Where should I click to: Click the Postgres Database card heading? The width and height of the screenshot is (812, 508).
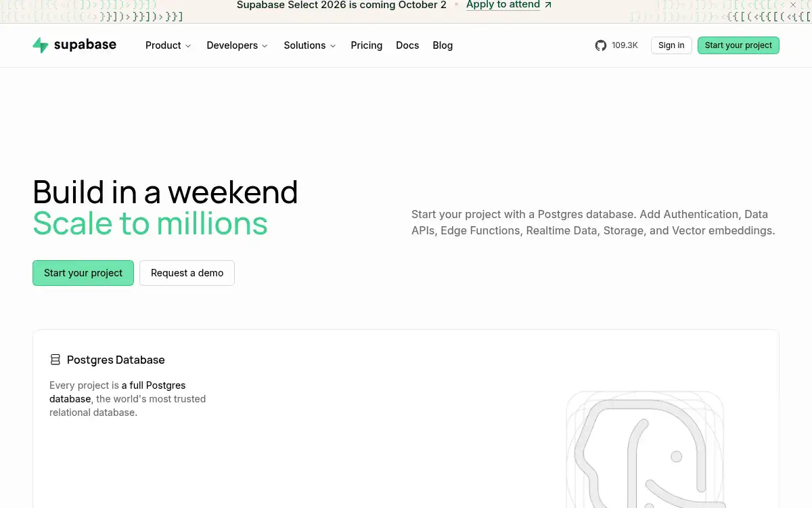pos(116,360)
